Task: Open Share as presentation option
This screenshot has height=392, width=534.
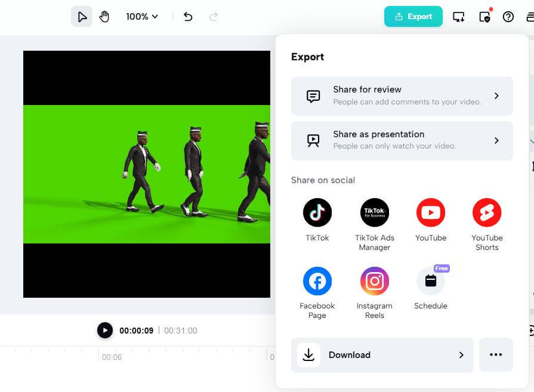Action: 402,141
